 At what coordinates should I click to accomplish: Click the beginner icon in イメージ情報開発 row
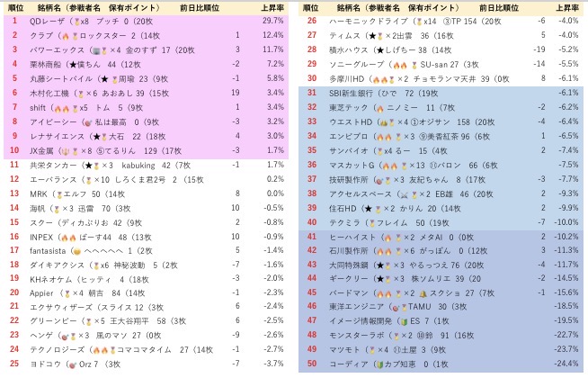(x=405, y=320)
